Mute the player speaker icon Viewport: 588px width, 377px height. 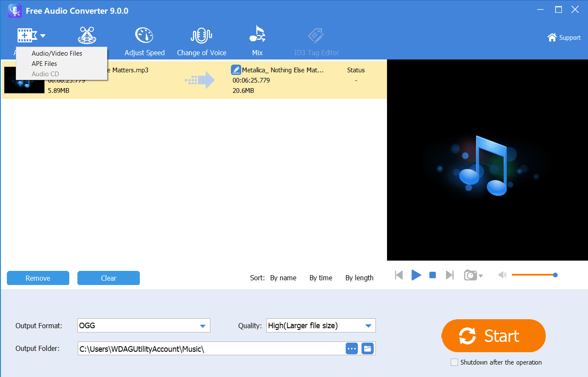pos(502,275)
